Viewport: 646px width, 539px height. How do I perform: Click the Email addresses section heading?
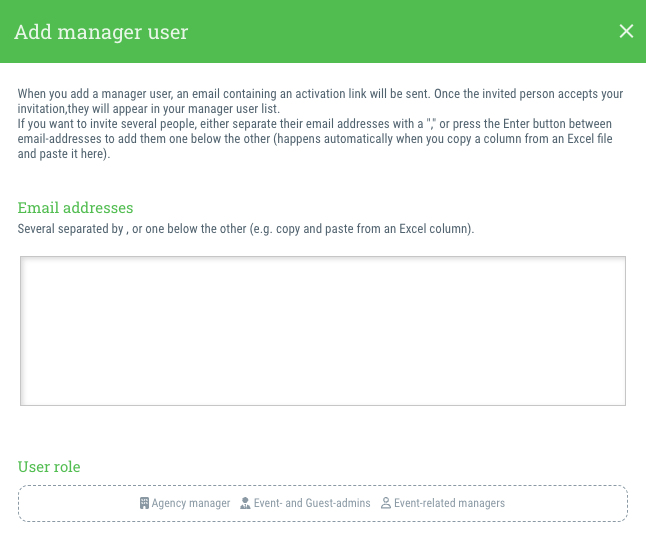pos(75,208)
